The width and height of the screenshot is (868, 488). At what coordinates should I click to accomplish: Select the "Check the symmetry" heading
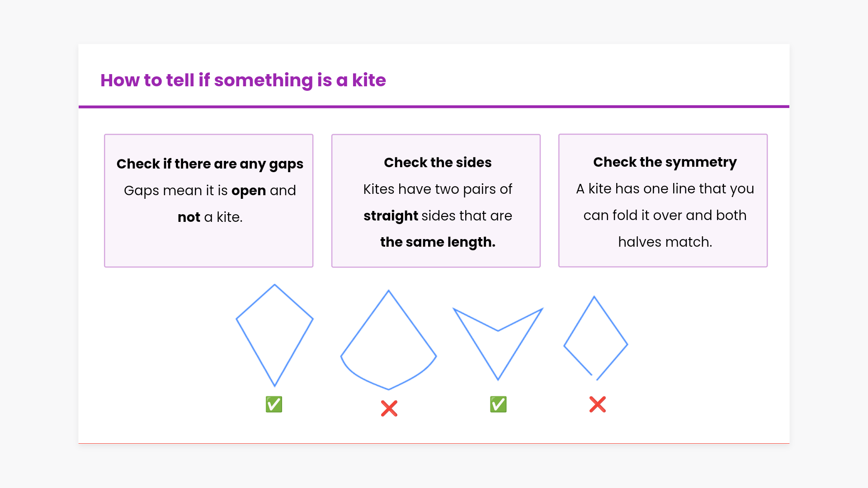(x=665, y=162)
